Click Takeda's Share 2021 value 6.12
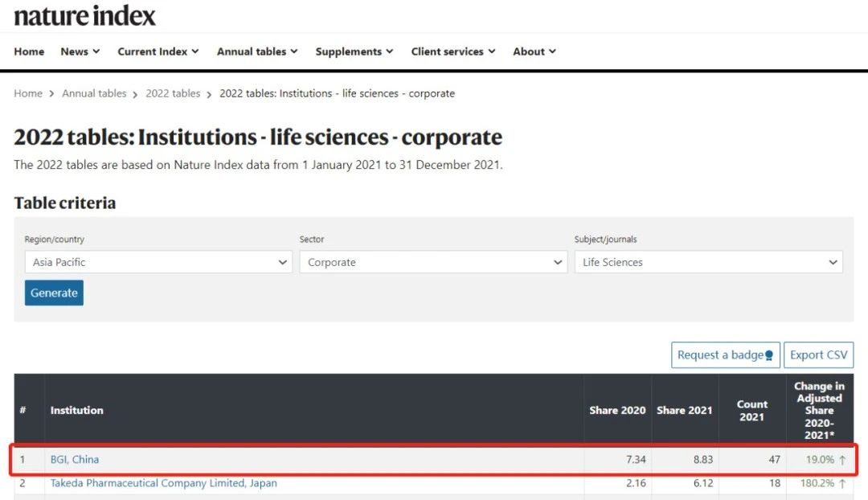The width and height of the screenshot is (868, 500). click(703, 483)
